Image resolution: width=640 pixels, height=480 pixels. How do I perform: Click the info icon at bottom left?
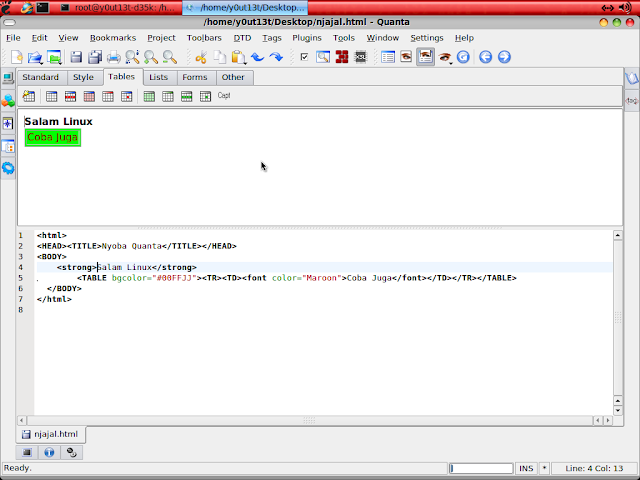click(49, 452)
